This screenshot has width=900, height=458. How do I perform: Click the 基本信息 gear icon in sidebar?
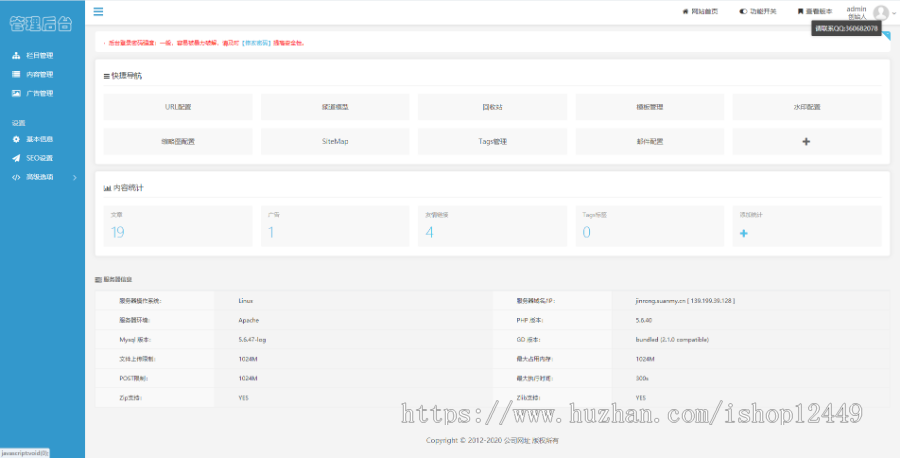(x=16, y=139)
